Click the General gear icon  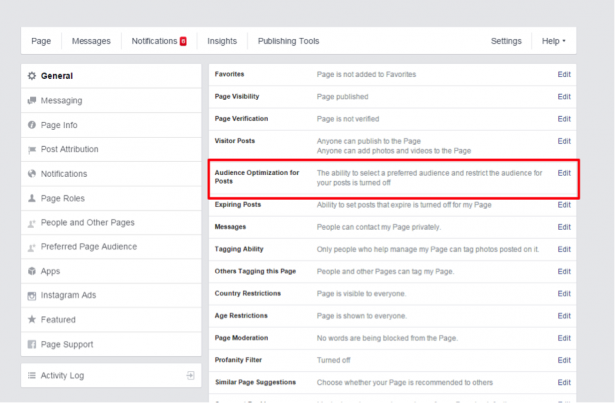[x=32, y=76]
